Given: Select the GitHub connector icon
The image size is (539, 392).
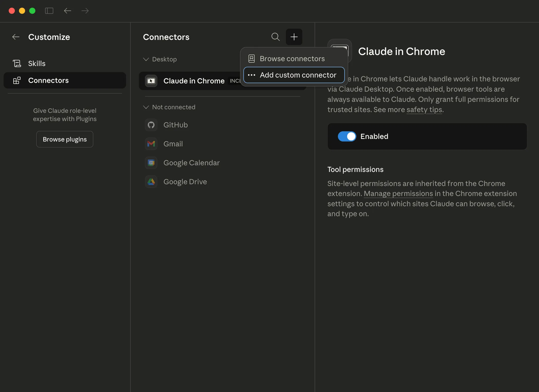Looking at the screenshot, I should (x=151, y=125).
